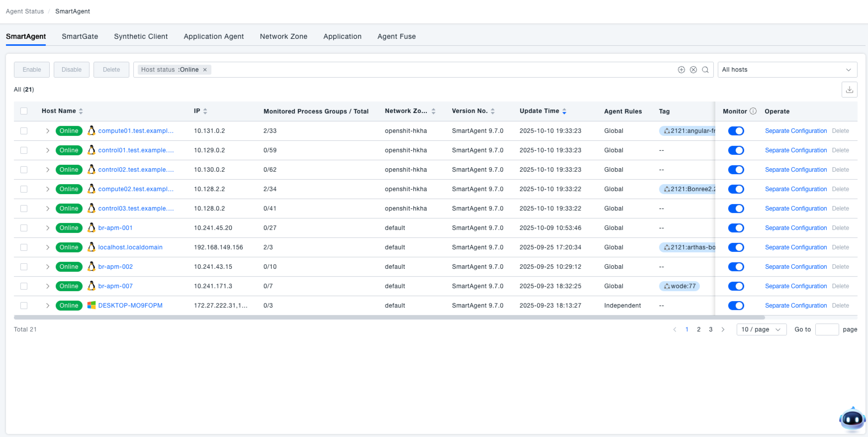
Task: Click the add filter plus icon
Action: pos(681,70)
